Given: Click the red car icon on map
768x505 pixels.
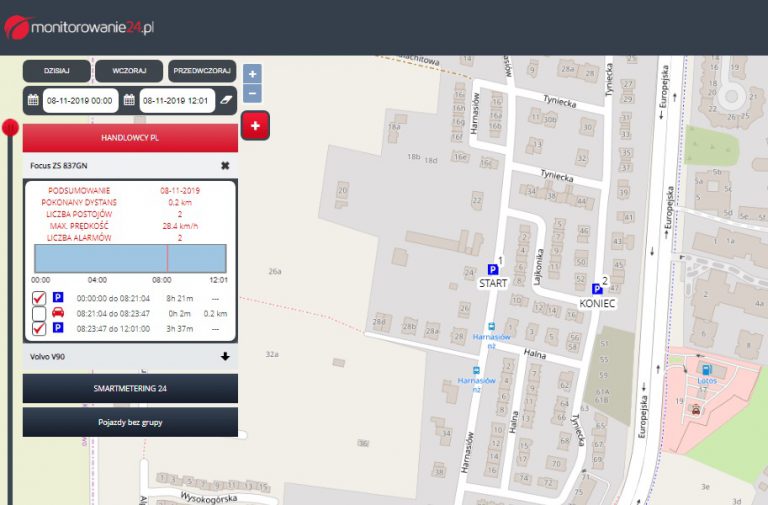Looking at the screenshot, I should [696, 409].
